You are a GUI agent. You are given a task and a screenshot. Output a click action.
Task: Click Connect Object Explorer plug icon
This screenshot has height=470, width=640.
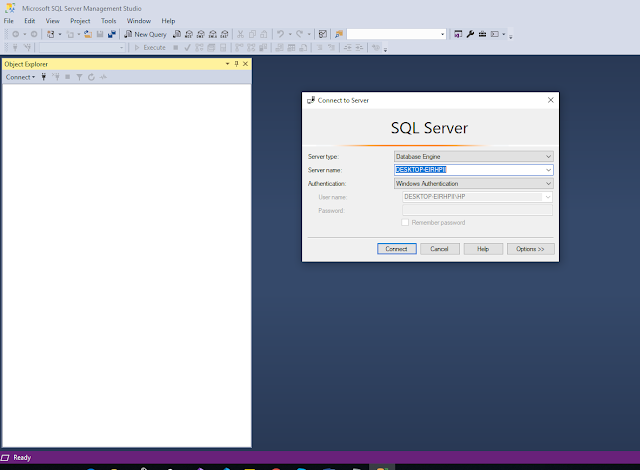pyautogui.click(x=44, y=77)
